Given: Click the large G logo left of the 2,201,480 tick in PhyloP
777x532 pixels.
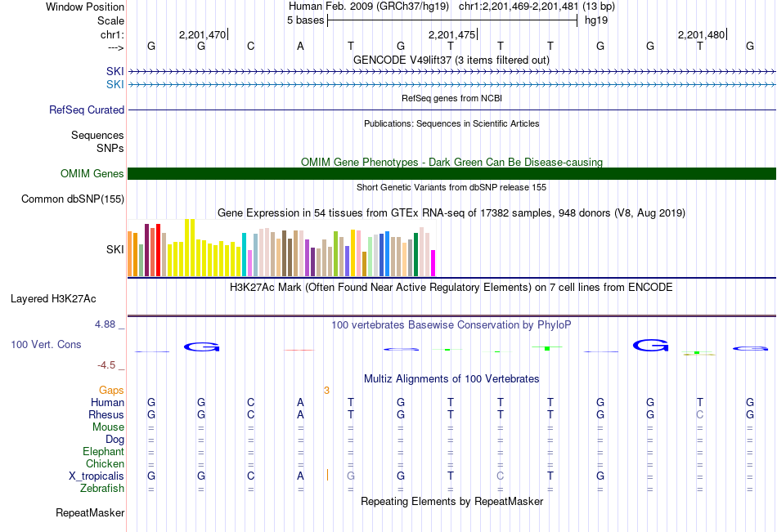Looking at the screenshot, I should point(651,346).
